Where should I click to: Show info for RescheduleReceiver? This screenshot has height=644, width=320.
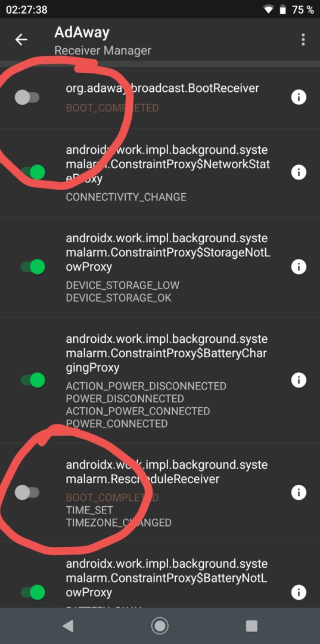(x=299, y=492)
